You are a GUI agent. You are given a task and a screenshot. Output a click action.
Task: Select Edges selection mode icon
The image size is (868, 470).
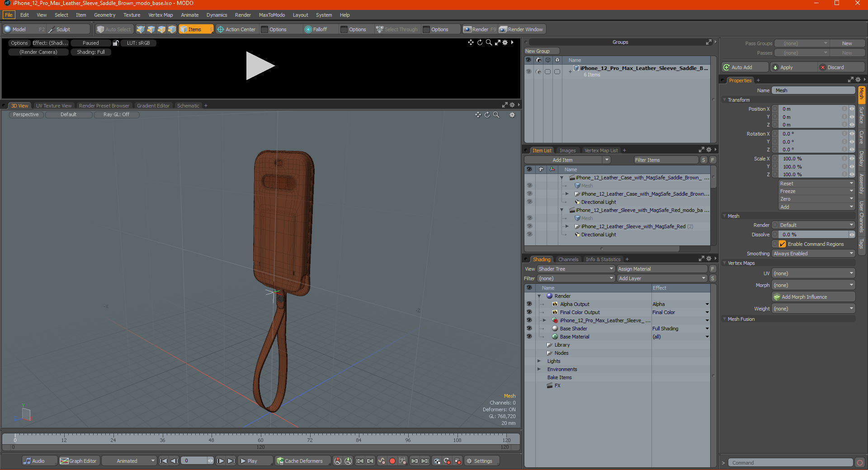pyautogui.click(x=151, y=29)
